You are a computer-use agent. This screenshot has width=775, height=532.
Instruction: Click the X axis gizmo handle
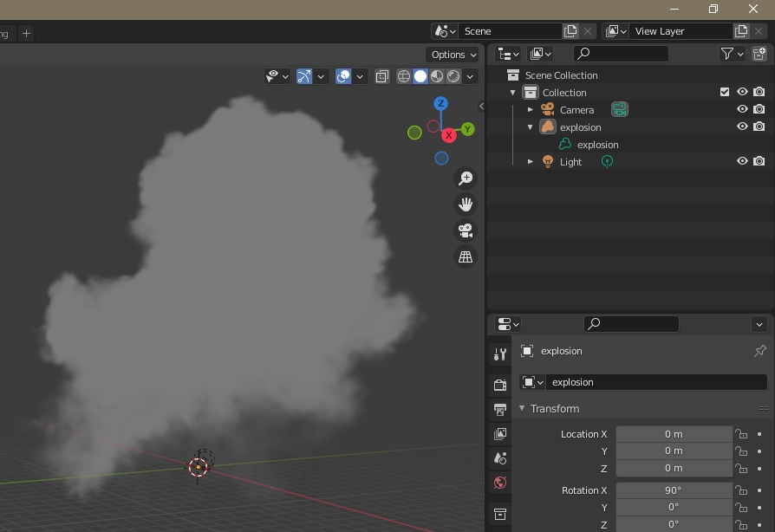point(449,135)
